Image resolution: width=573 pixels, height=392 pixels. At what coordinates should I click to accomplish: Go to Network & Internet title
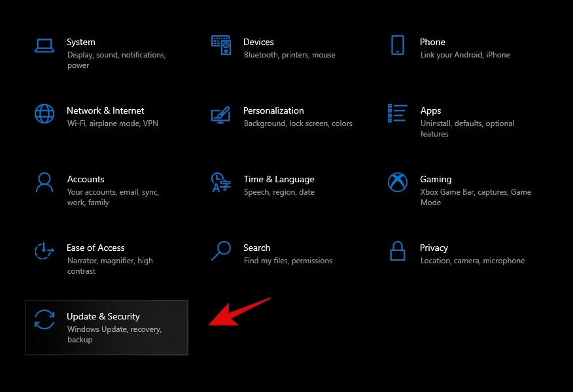click(105, 110)
